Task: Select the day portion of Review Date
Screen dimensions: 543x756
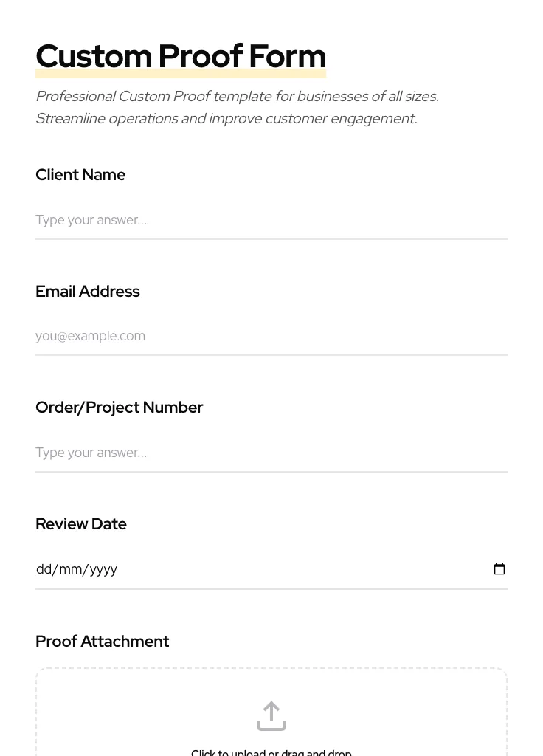Action: [x=44, y=569]
